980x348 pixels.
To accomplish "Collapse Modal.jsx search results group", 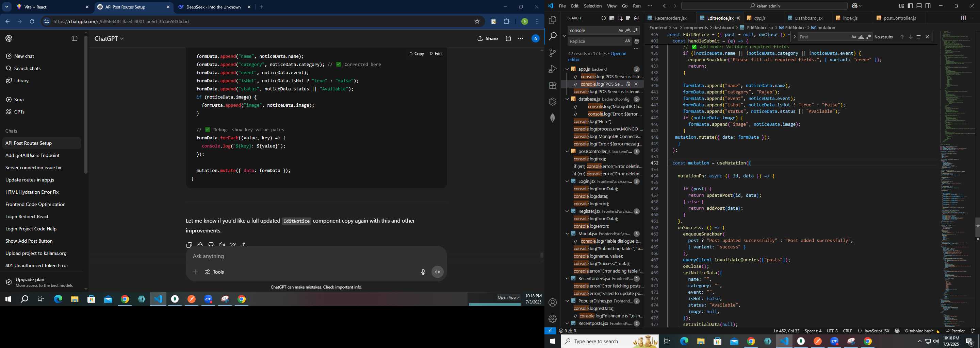I will pos(567,234).
